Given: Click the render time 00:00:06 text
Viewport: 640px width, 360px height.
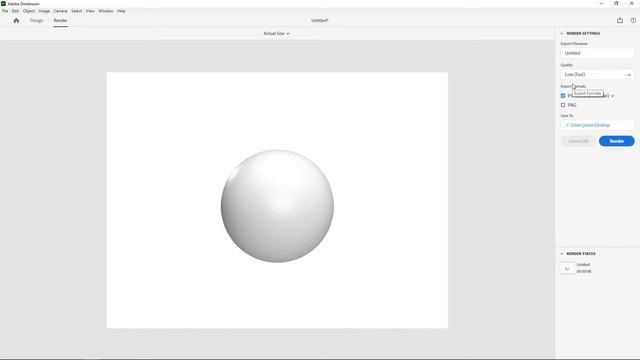Looking at the screenshot, I should click(584, 271).
